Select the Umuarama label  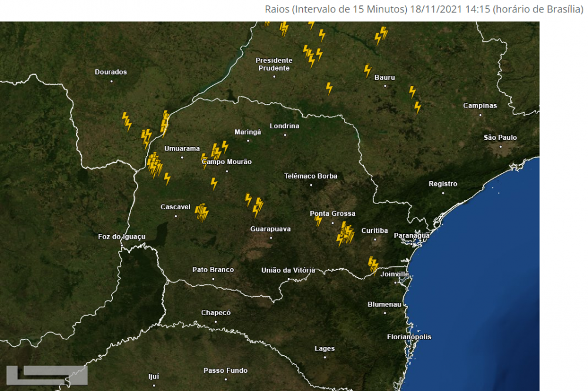(182, 149)
